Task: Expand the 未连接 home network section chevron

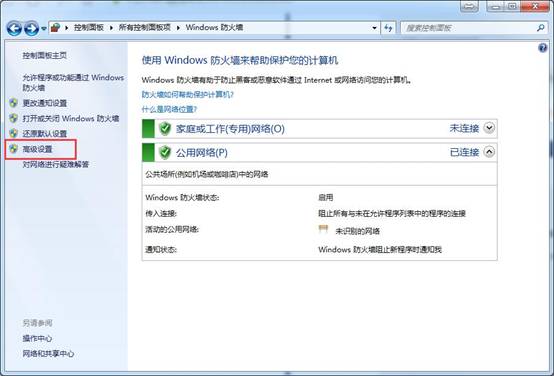Action: pyautogui.click(x=489, y=128)
